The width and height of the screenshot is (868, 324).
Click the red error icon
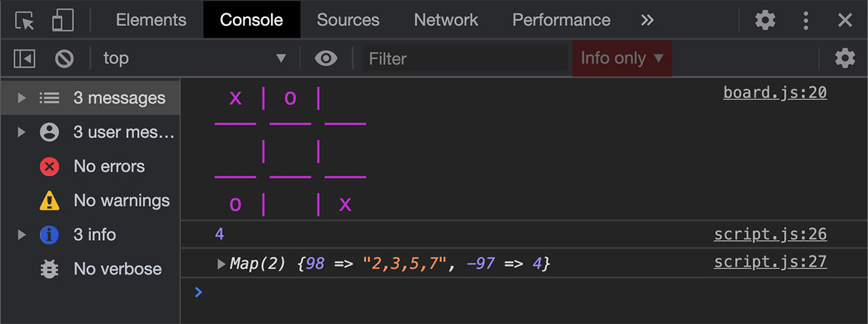[x=49, y=166]
